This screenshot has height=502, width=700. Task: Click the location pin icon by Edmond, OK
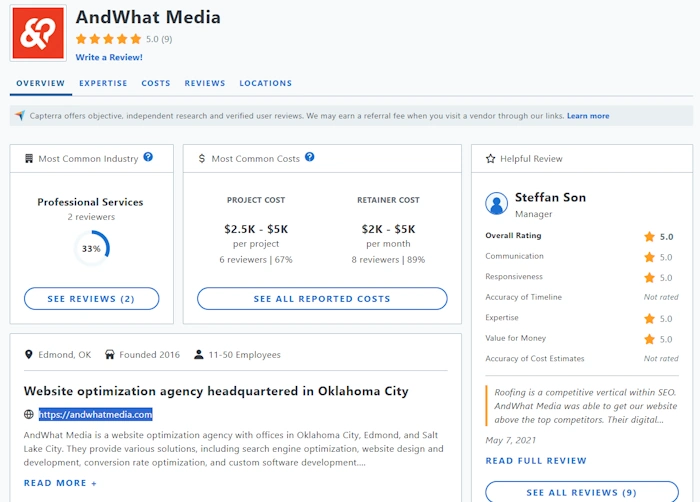click(x=29, y=355)
